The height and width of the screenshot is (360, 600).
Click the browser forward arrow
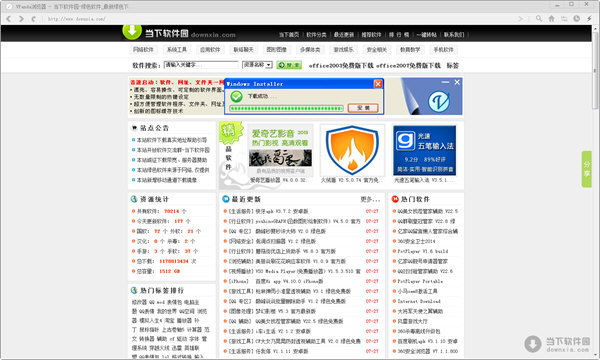[x=21, y=18]
